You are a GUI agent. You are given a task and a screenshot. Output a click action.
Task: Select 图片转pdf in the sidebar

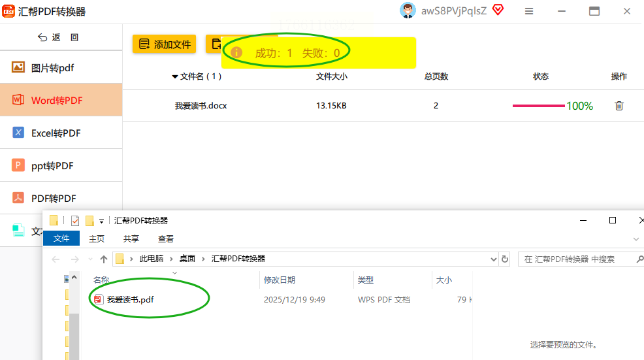click(x=61, y=67)
